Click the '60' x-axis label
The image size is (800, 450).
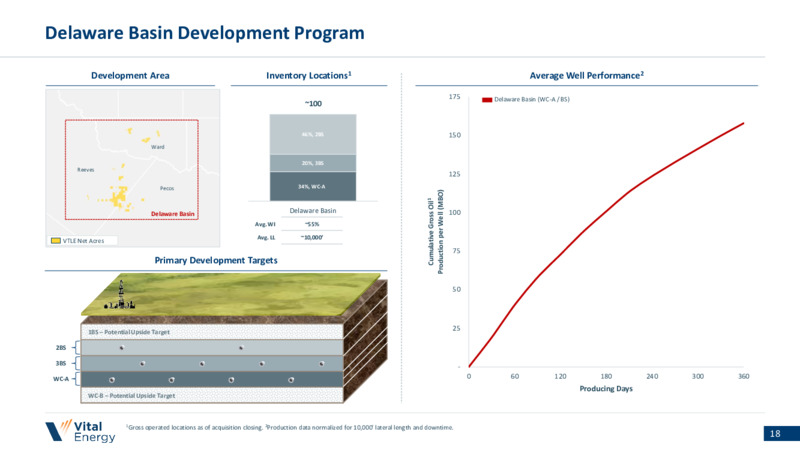coord(515,377)
